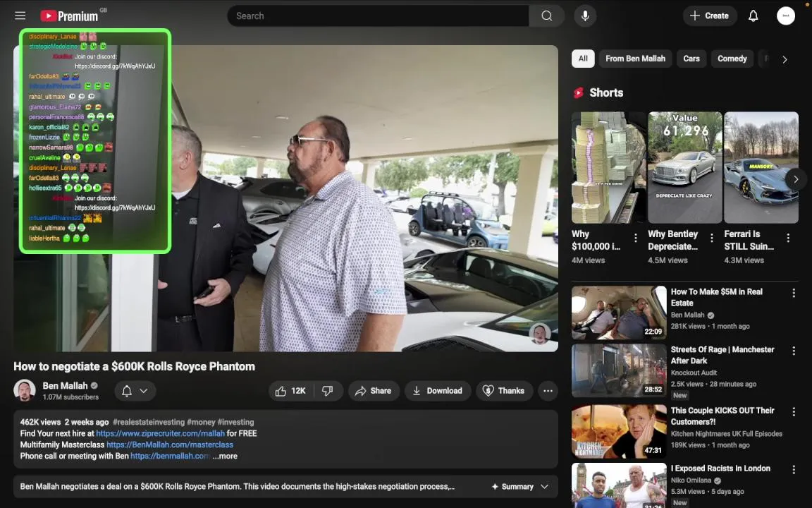Screen dimensions: 812x508
Task: Click the Download button
Action: click(438, 391)
